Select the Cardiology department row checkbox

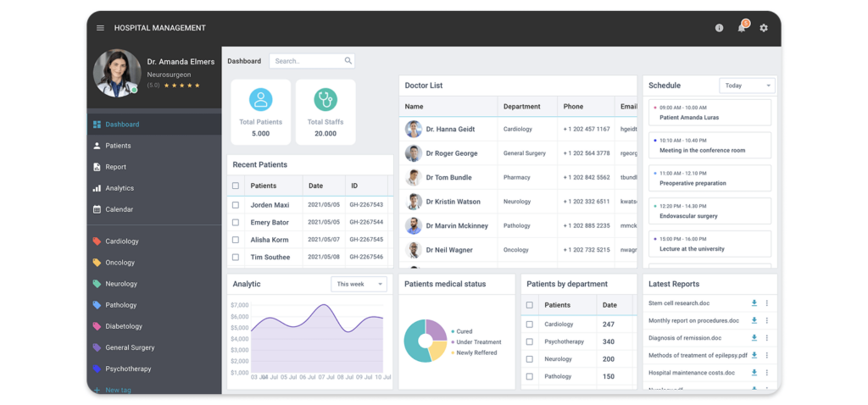[530, 325]
